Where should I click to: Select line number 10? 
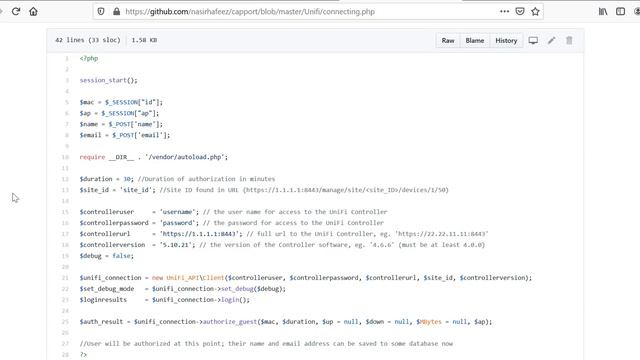click(x=65, y=157)
